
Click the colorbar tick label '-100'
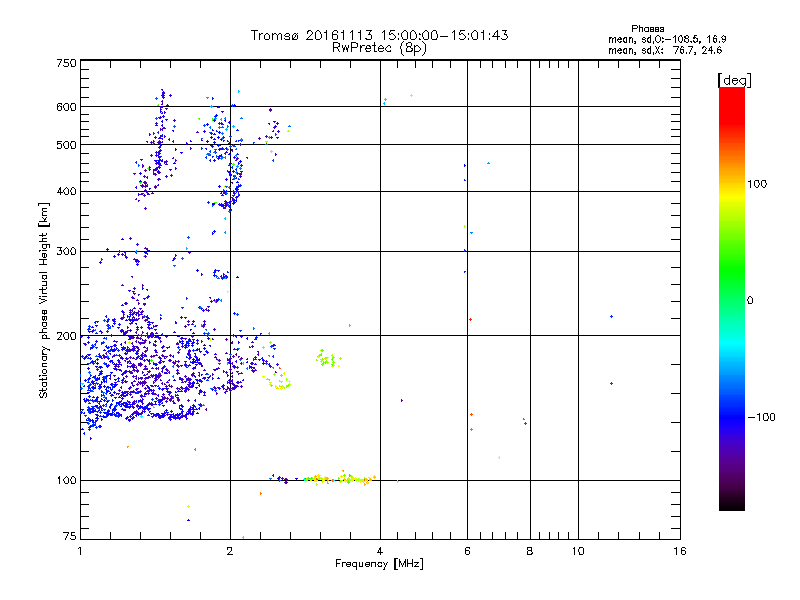click(762, 417)
